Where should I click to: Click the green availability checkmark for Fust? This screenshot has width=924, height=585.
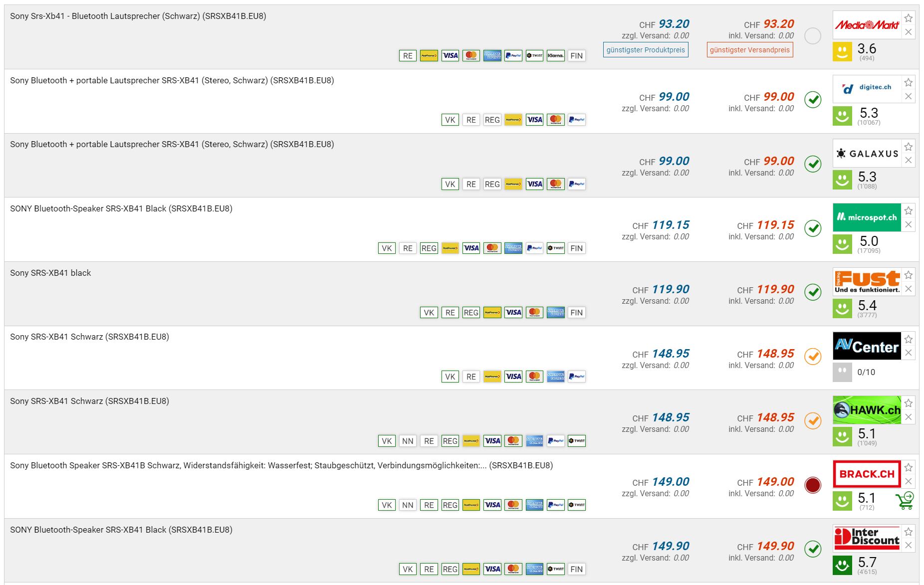tap(813, 292)
